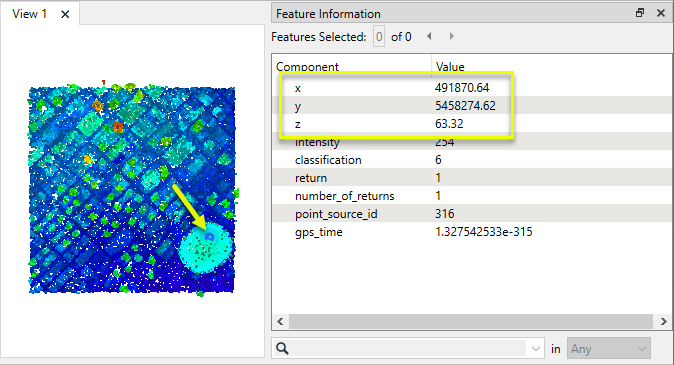Open the search text dropdown arrow

point(536,349)
